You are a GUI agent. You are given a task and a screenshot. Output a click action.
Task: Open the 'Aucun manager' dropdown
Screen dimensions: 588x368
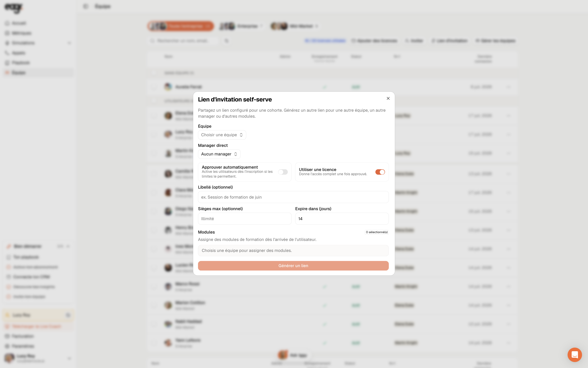pos(219,154)
